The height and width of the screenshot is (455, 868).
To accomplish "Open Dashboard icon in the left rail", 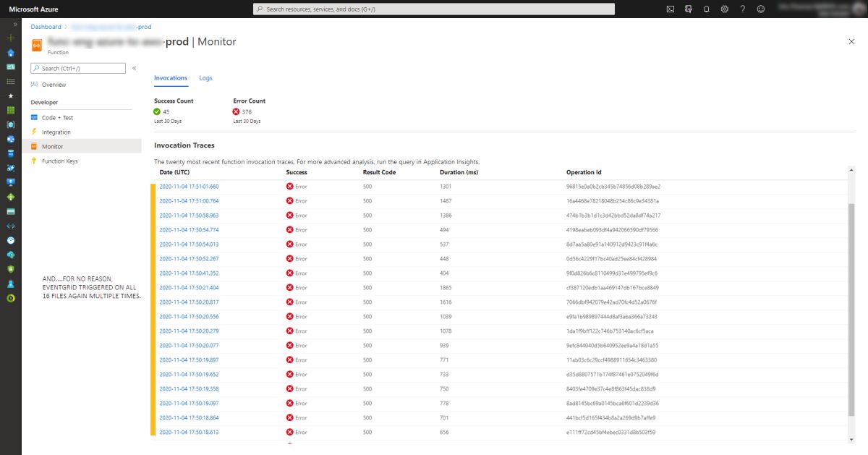I will point(10,67).
